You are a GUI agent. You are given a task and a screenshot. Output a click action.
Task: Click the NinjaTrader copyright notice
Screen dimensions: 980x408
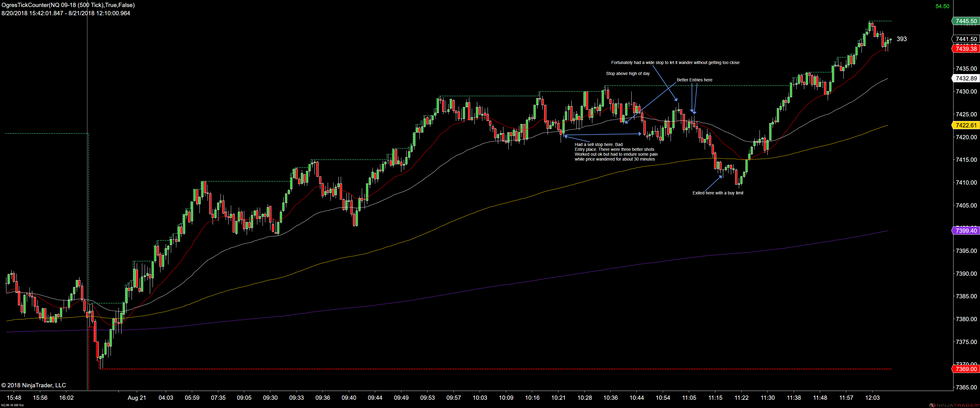pos(34,385)
